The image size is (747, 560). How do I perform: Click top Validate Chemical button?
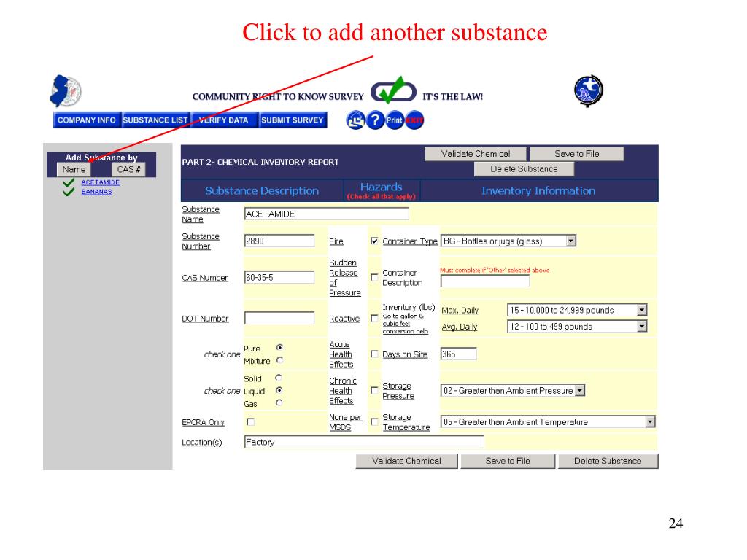476,154
